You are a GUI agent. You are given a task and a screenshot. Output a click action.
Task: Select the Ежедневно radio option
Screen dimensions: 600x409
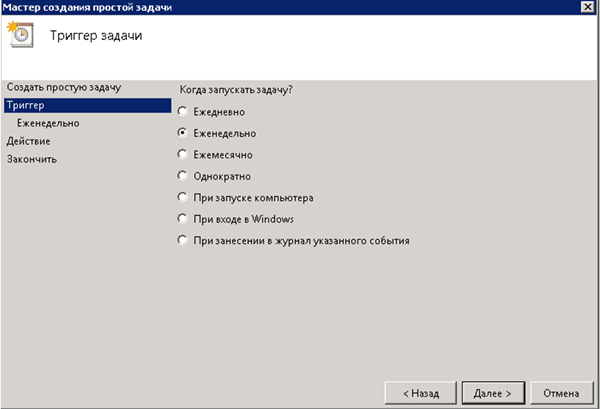[182, 110]
